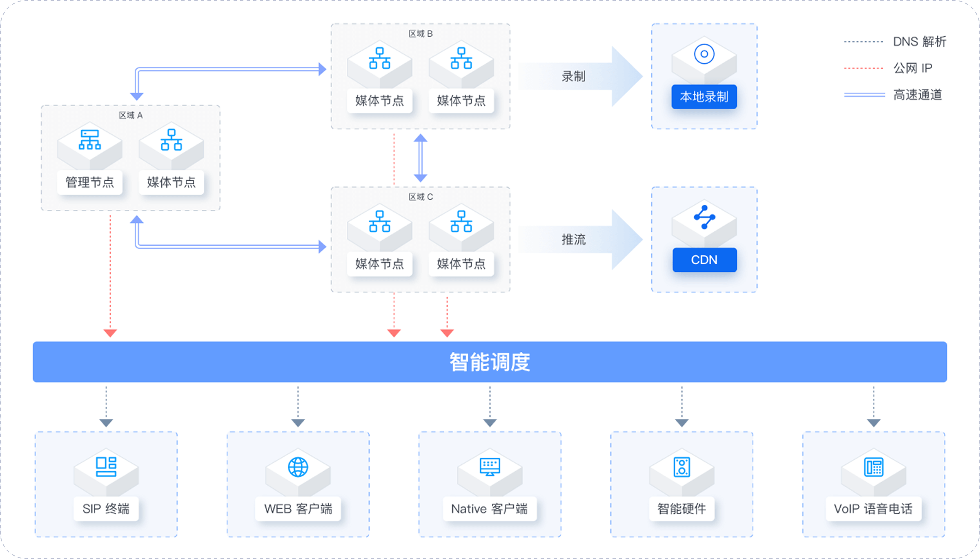Image resolution: width=980 pixels, height=559 pixels.
Task: Click the 公网 IP legend entry
Action: coord(889,68)
